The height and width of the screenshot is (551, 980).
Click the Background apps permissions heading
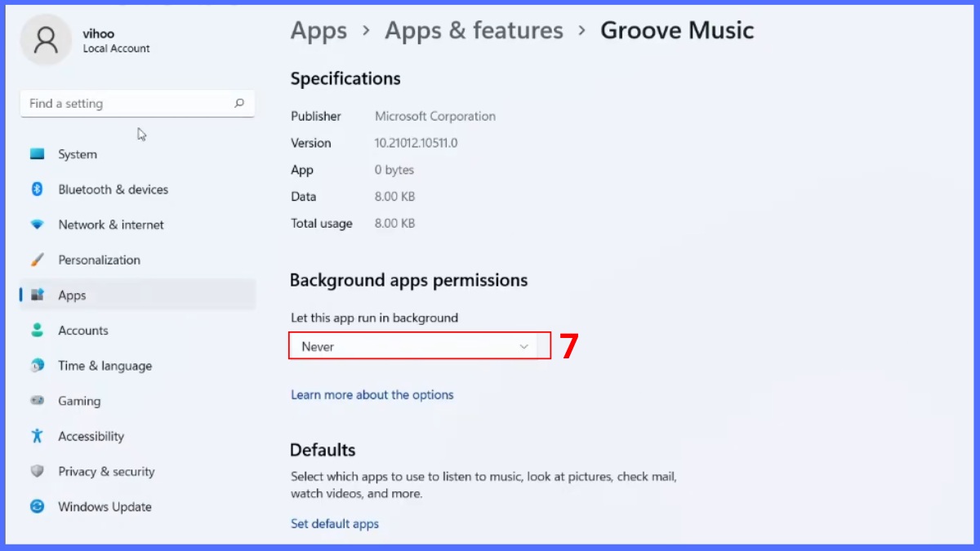click(x=408, y=280)
